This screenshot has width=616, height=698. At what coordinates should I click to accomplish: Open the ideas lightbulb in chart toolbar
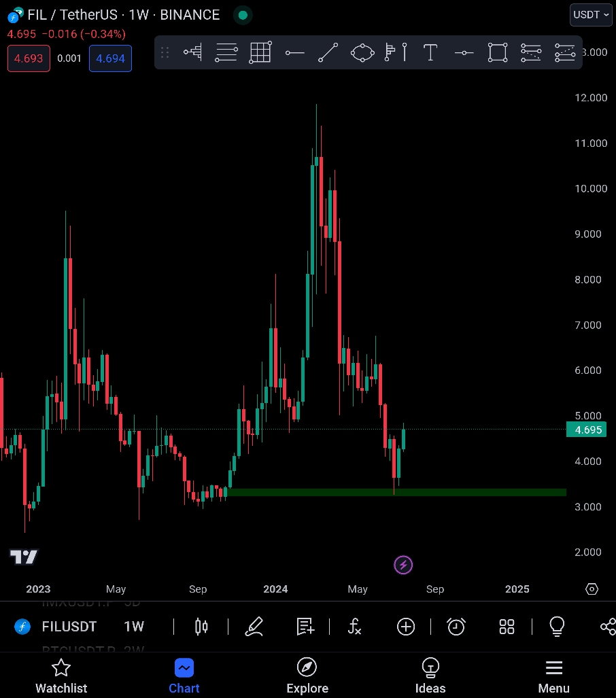pos(558,627)
